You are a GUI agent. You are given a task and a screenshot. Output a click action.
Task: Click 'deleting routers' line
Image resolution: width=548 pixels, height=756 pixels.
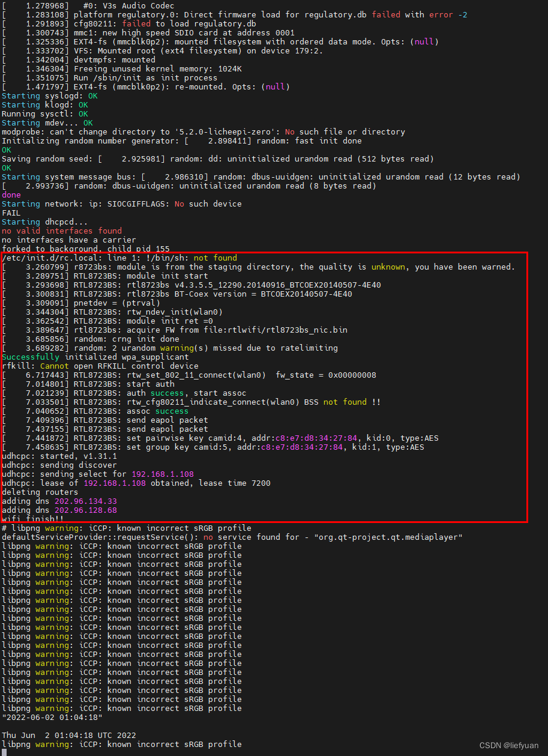click(x=40, y=492)
